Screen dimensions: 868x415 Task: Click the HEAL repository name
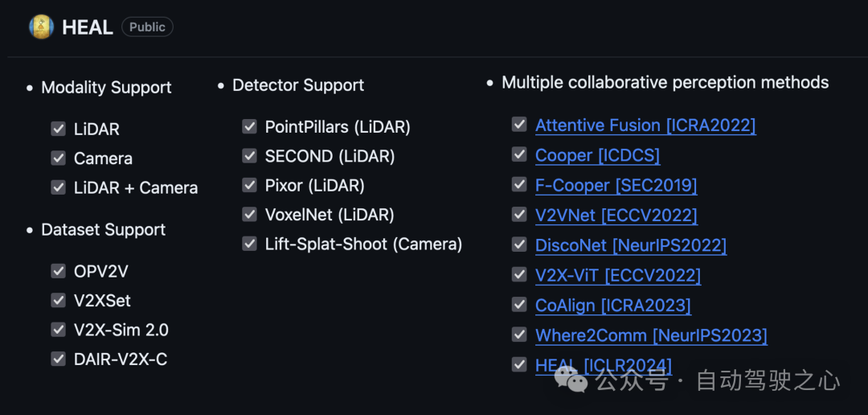(x=87, y=27)
